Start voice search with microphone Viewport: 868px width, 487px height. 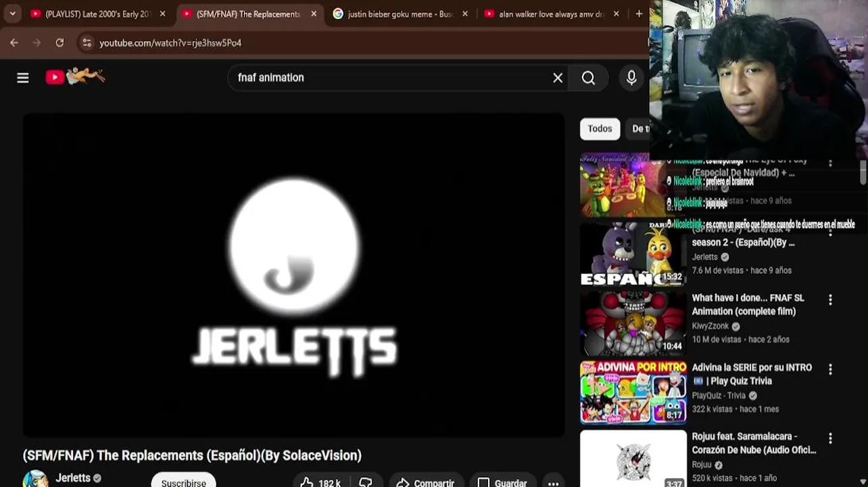631,78
